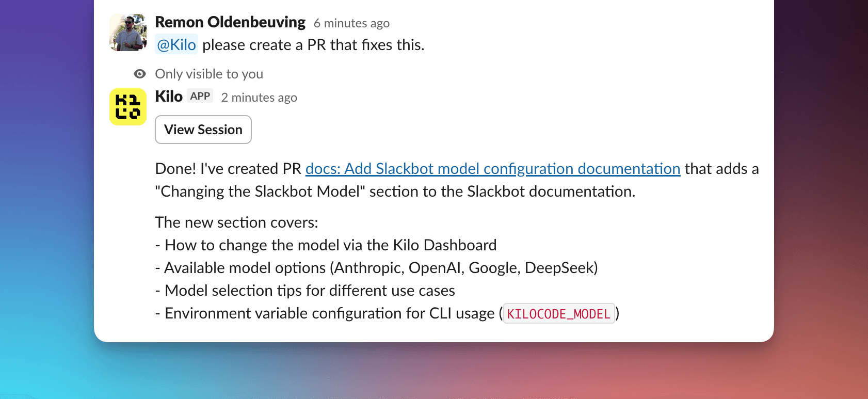
Task: Click the '2 minutes ago' timestamp on Kilo's message
Action: coord(259,98)
